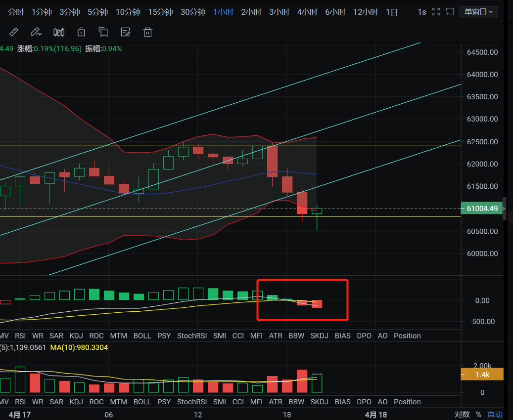Switch to 1日 timeframe

pyautogui.click(x=392, y=12)
